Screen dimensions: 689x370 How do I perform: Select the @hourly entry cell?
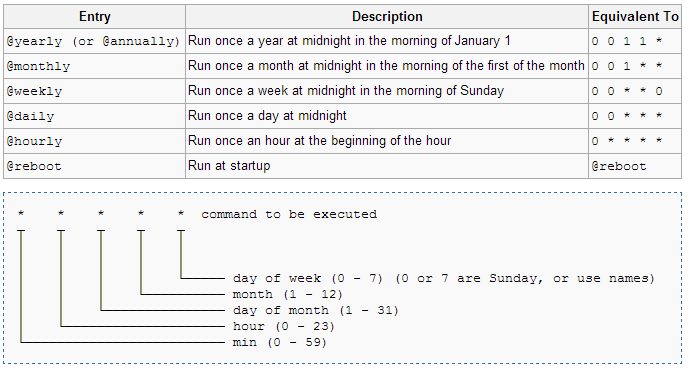94,141
